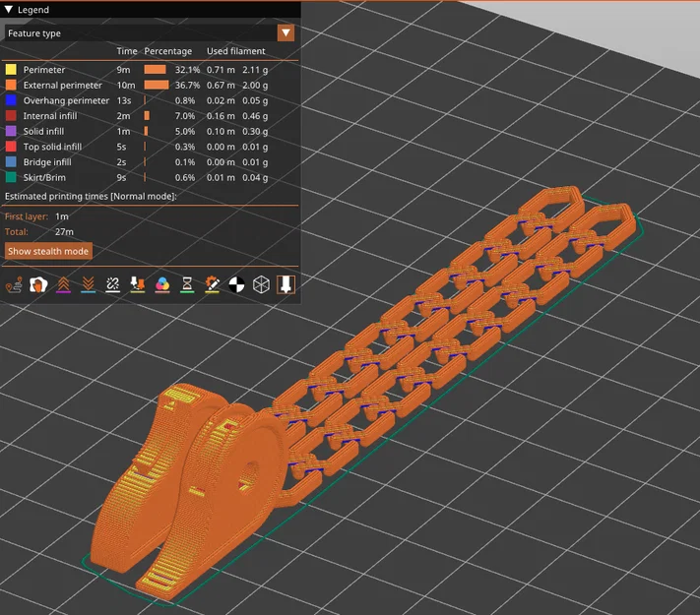
Task: Click purple Solid infill swatch
Action: pos(11,131)
